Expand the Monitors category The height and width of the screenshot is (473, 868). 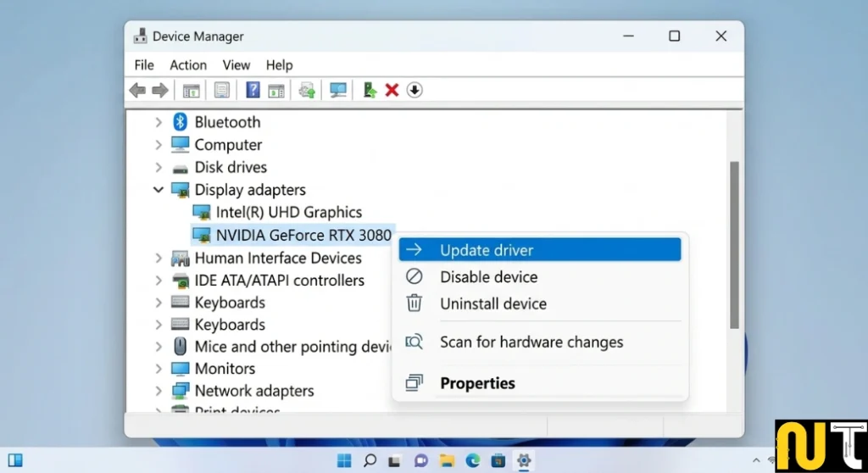pos(159,369)
